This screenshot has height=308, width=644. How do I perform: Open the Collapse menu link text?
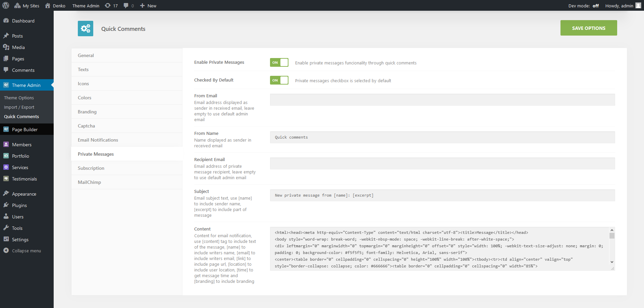pos(26,251)
